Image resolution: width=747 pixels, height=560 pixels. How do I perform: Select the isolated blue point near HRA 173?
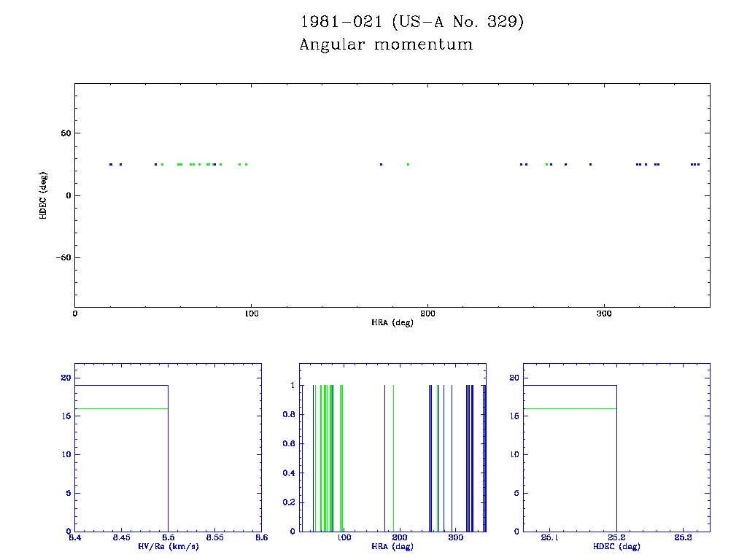point(381,164)
